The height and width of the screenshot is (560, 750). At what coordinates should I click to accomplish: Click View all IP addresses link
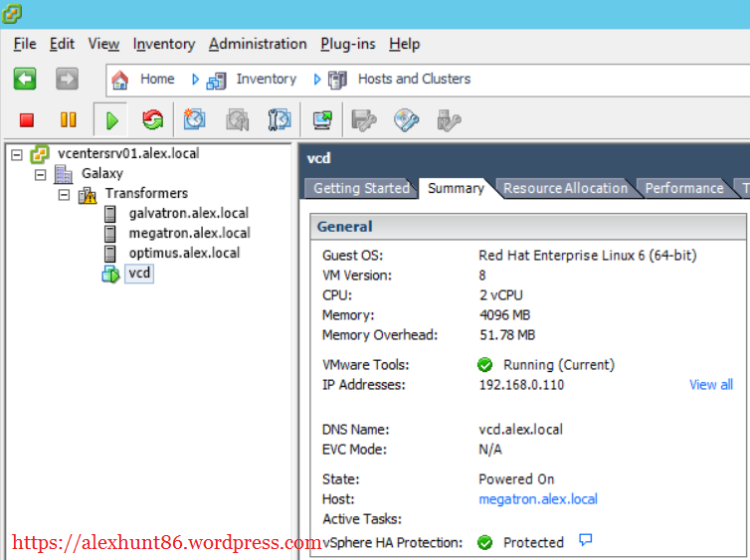[711, 385]
